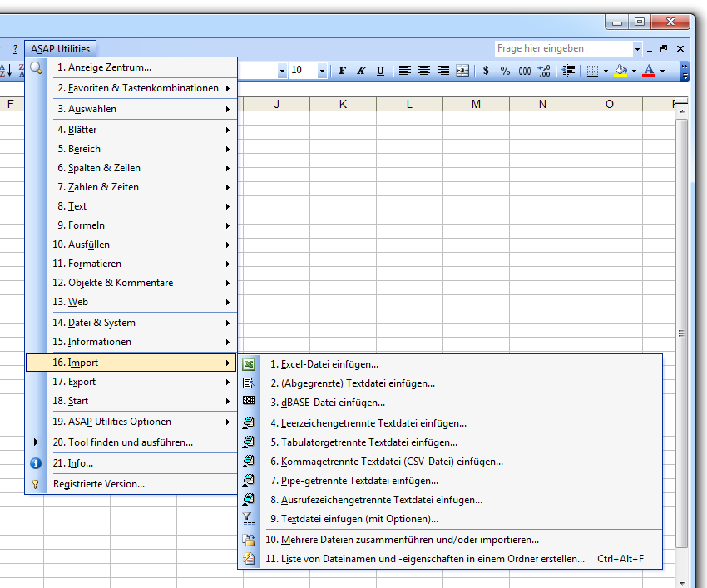Image resolution: width=707 pixels, height=588 pixels.
Task: Click icon beside Abgegrenzte Textdatei einfügen
Action: (249, 383)
